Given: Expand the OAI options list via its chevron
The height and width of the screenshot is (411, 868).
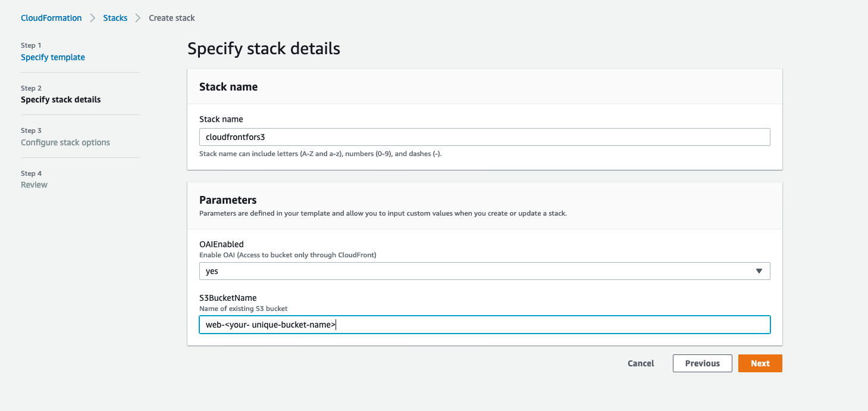Looking at the screenshot, I should click(759, 271).
